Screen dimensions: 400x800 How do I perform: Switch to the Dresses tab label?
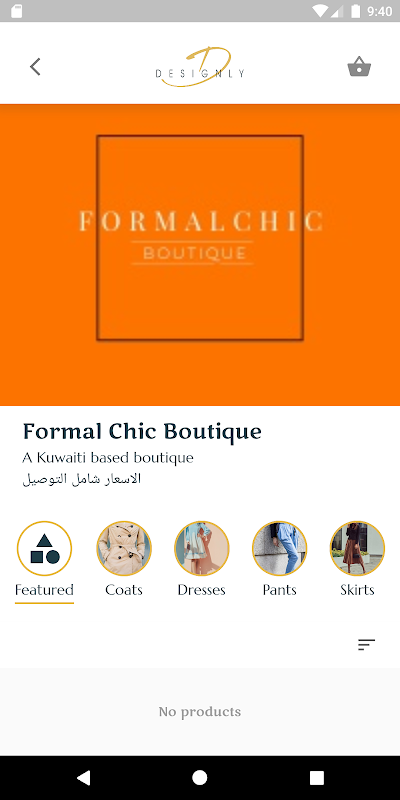coord(202,590)
